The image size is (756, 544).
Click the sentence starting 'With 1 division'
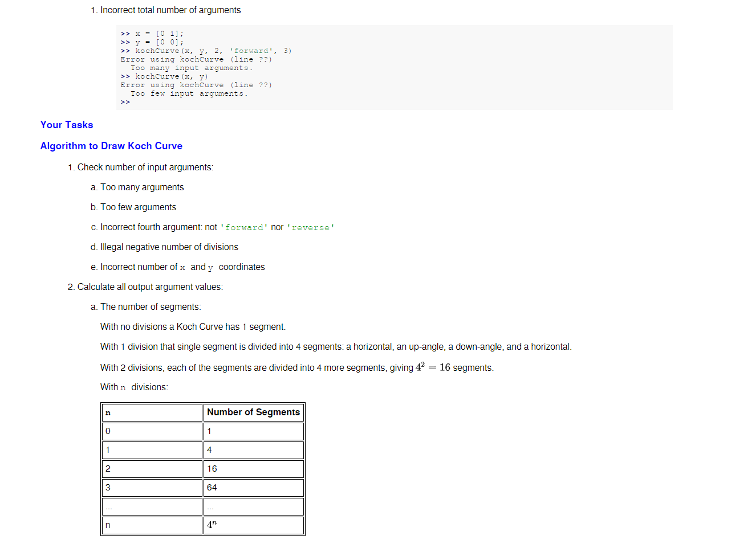336,347
